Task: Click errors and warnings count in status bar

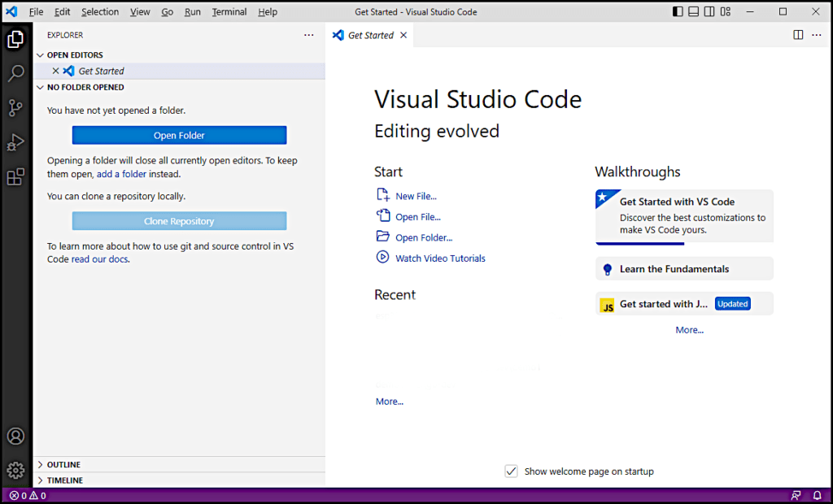Action: coord(28,495)
